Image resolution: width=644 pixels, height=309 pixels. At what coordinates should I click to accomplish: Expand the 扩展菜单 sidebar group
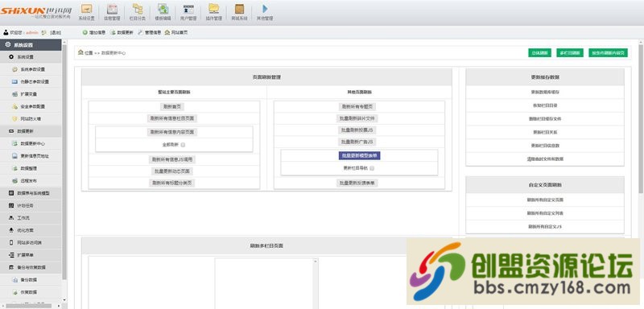[31, 255]
